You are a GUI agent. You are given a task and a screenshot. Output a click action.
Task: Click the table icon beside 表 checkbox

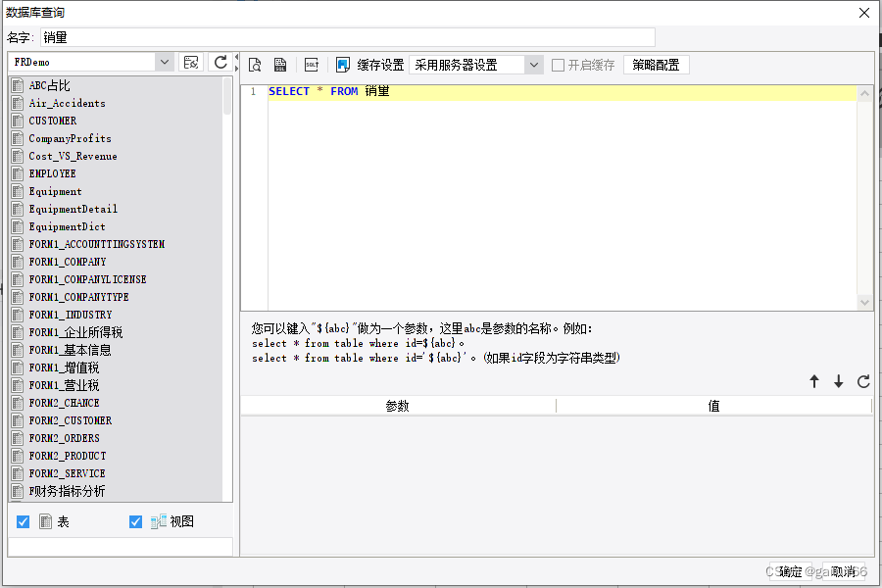[45, 521]
